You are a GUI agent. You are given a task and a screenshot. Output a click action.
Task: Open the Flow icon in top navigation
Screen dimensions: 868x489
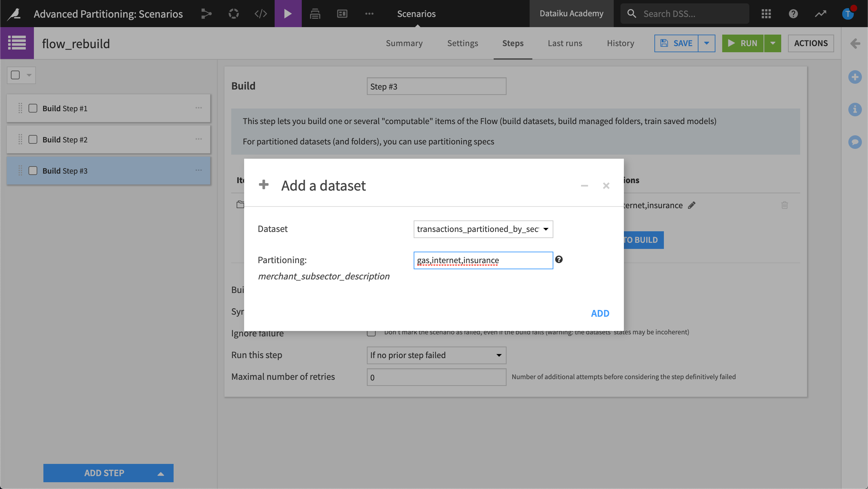pyautogui.click(x=206, y=14)
